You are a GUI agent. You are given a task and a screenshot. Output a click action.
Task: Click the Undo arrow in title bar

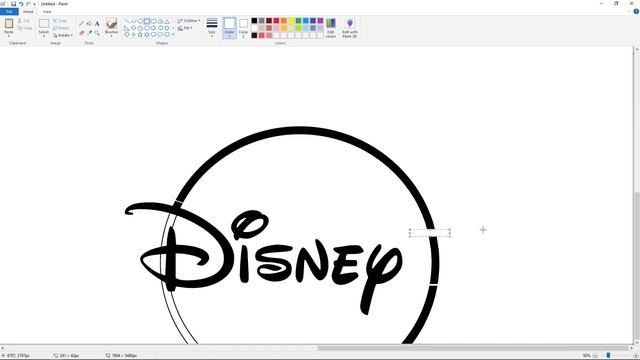coord(21,4)
